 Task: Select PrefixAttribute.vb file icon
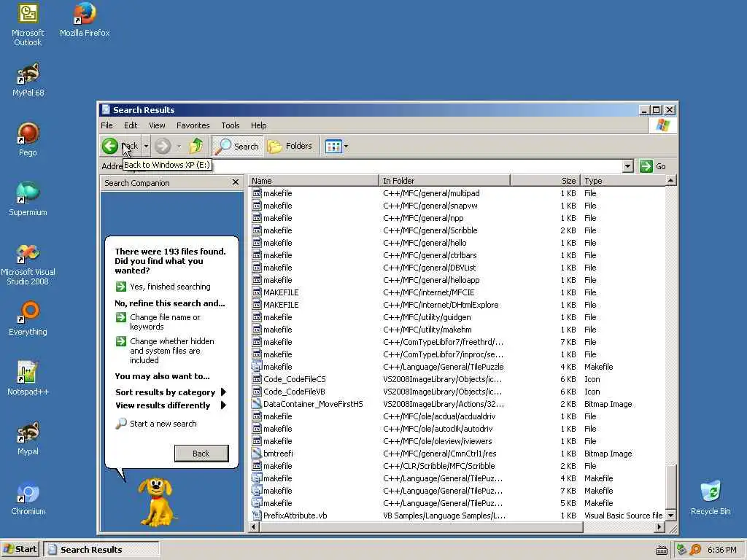coord(257,516)
